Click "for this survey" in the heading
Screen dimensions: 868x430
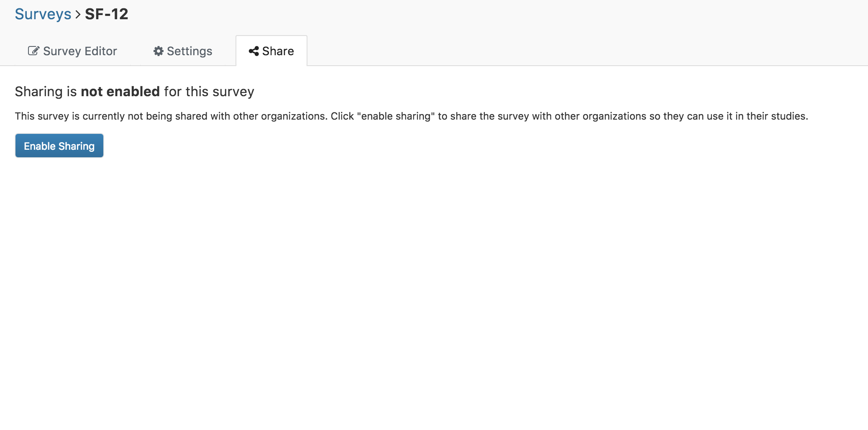(x=209, y=92)
